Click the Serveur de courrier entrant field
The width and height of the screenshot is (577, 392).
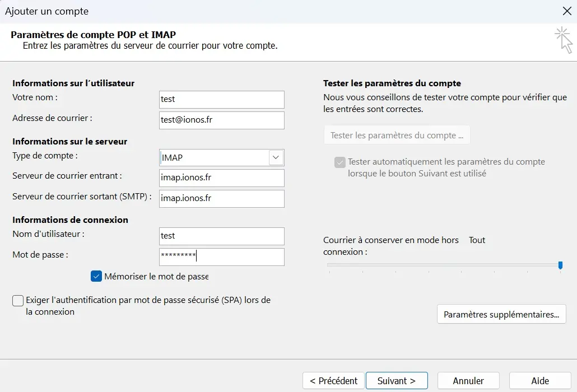tap(221, 178)
